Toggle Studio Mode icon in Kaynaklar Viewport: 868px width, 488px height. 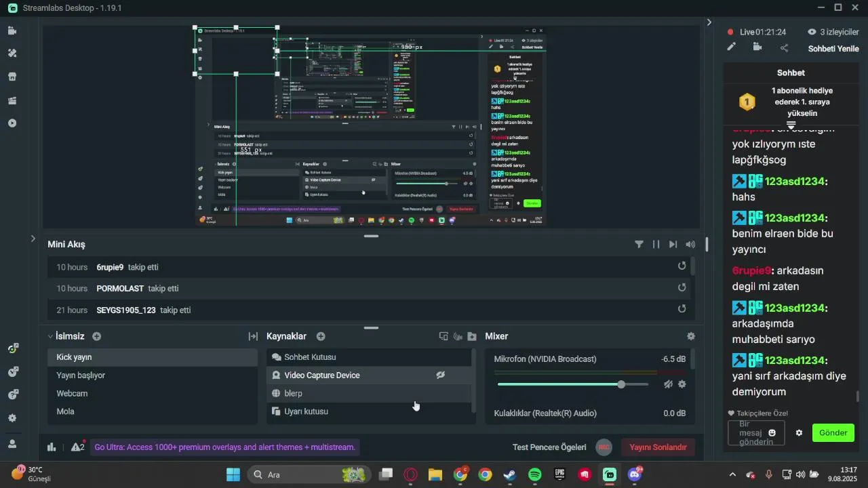click(443, 336)
